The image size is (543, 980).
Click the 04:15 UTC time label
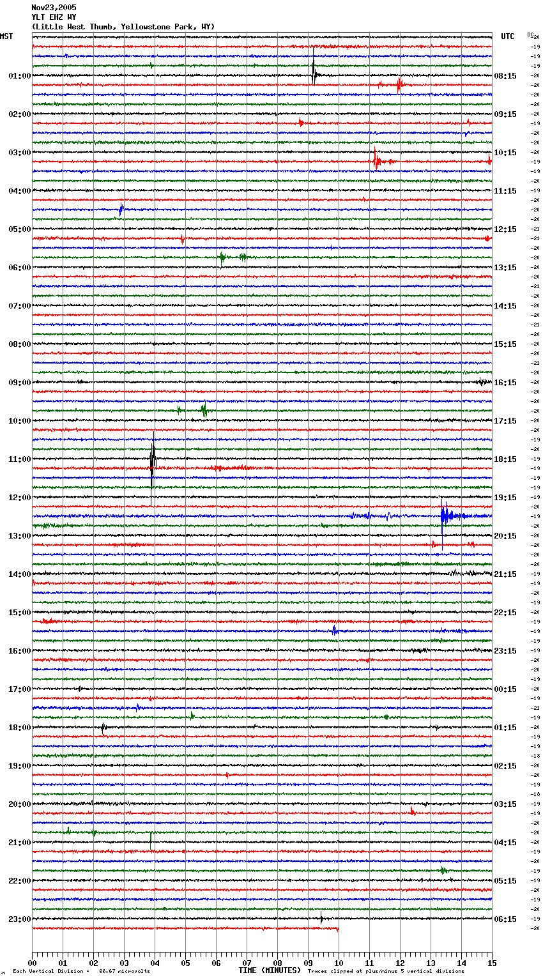[505, 843]
